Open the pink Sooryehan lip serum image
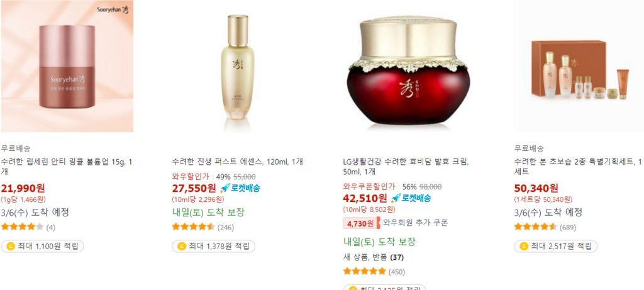 67,66
